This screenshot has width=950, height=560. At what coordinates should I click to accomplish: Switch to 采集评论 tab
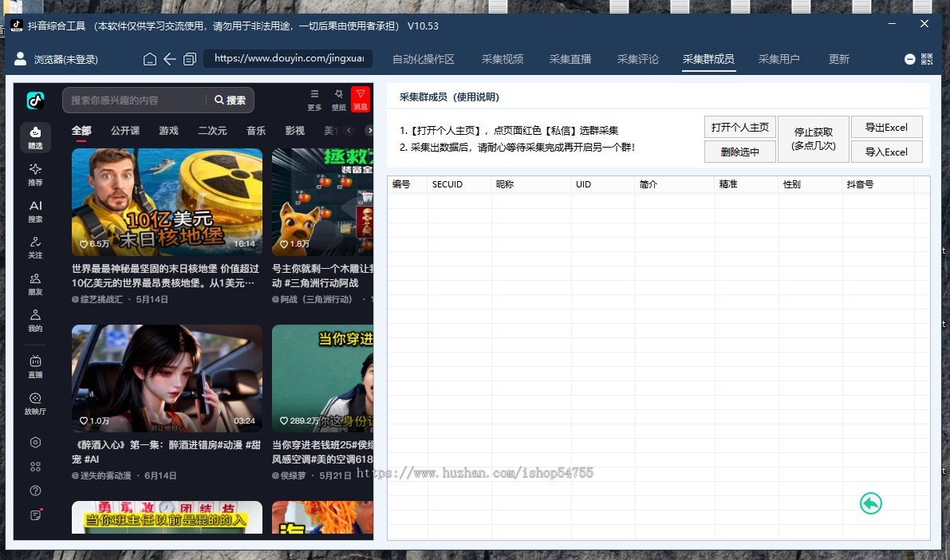(x=638, y=59)
